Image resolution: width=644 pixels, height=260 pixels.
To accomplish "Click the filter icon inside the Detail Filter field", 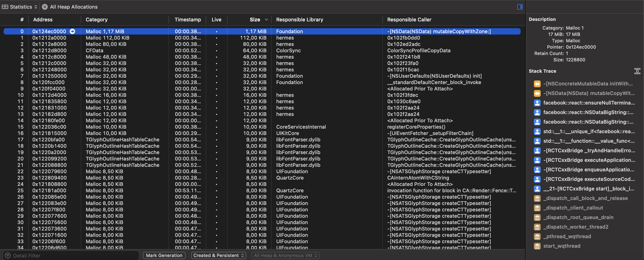I will 8,255.
